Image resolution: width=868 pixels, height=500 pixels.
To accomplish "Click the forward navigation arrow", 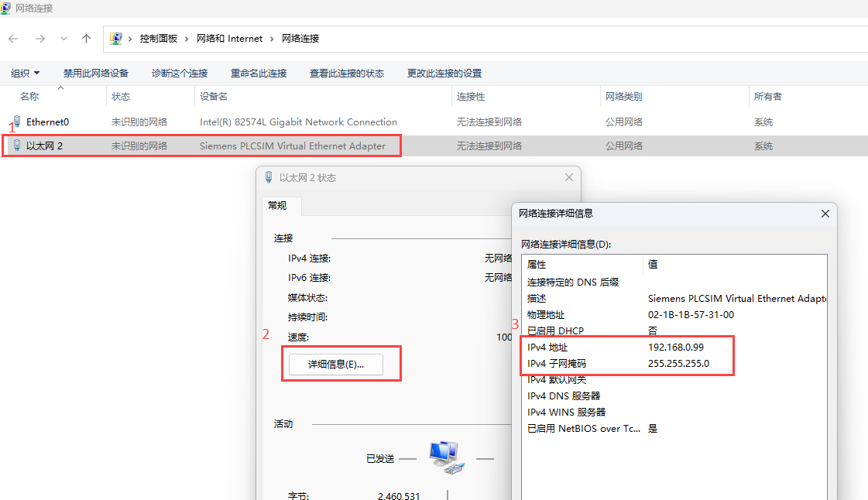I will tap(40, 39).
